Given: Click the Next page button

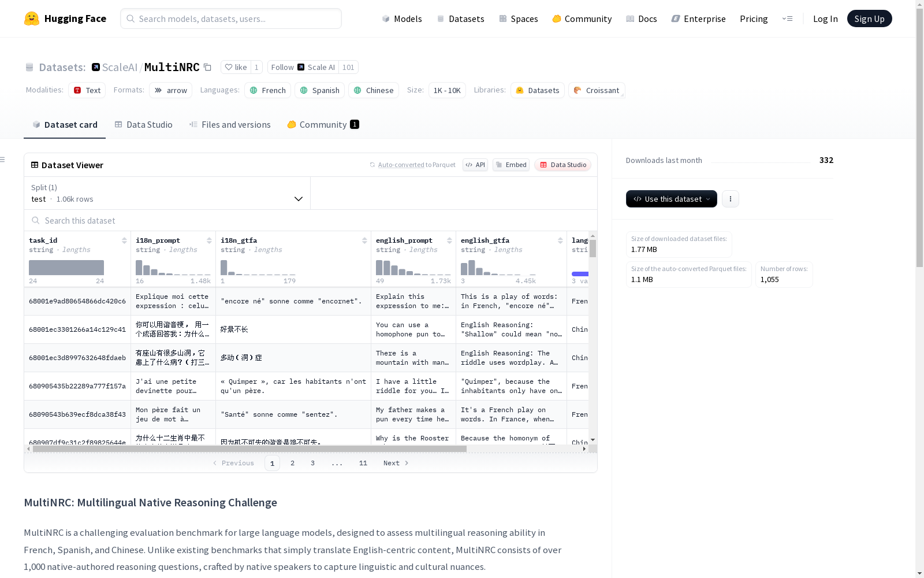Looking at the screenshot, I should 396,463.
